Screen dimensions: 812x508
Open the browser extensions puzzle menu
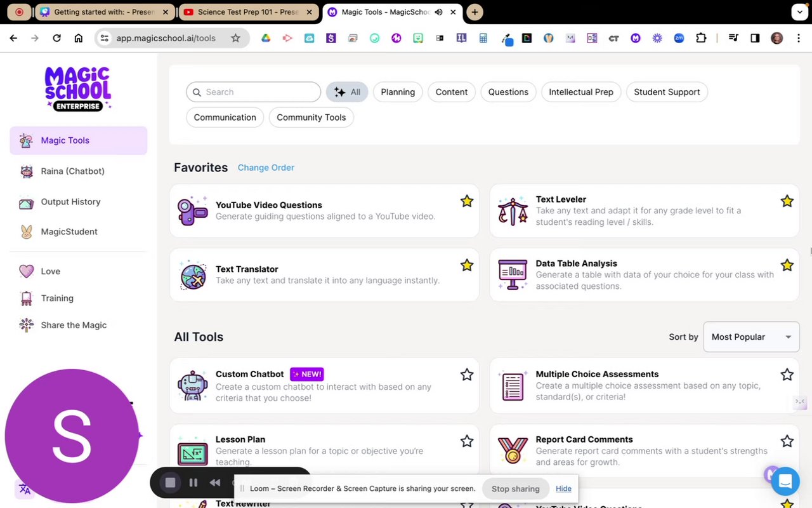point(701,38)
